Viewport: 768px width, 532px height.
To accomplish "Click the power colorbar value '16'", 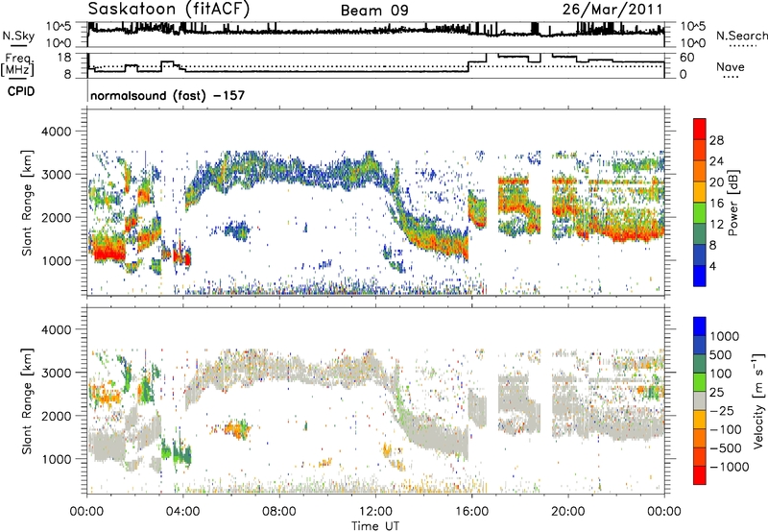I will (x=716, y=204).
